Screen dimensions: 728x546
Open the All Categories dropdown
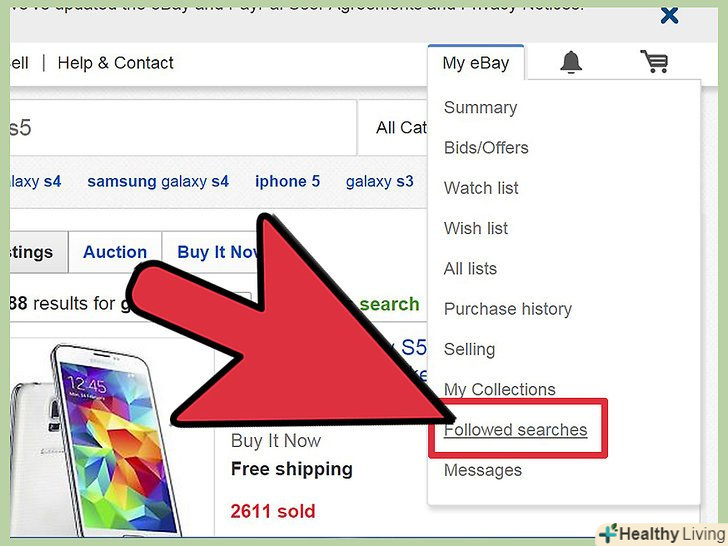[x=392, y=127]
